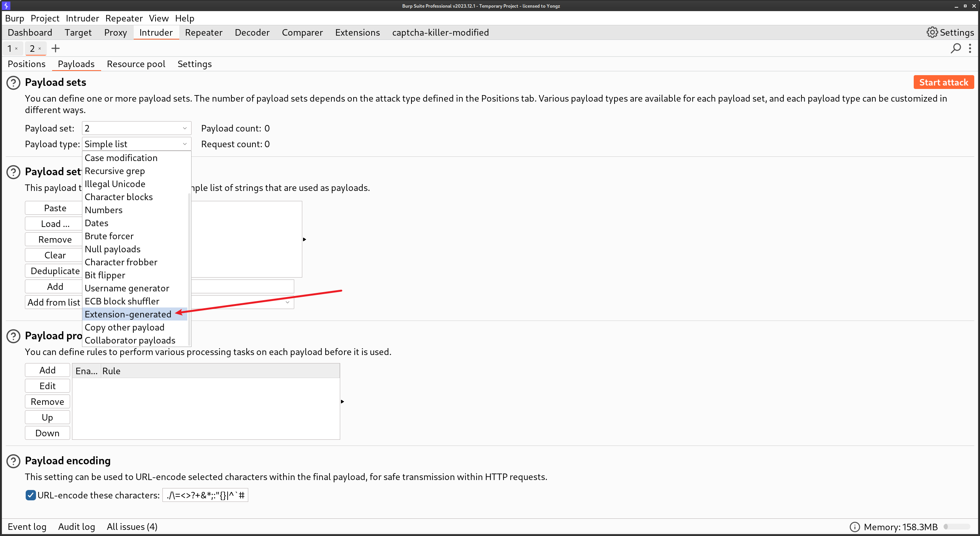Move processing rule Up
Viewport: 980px width, 536px height.
[x=48, y=418]
